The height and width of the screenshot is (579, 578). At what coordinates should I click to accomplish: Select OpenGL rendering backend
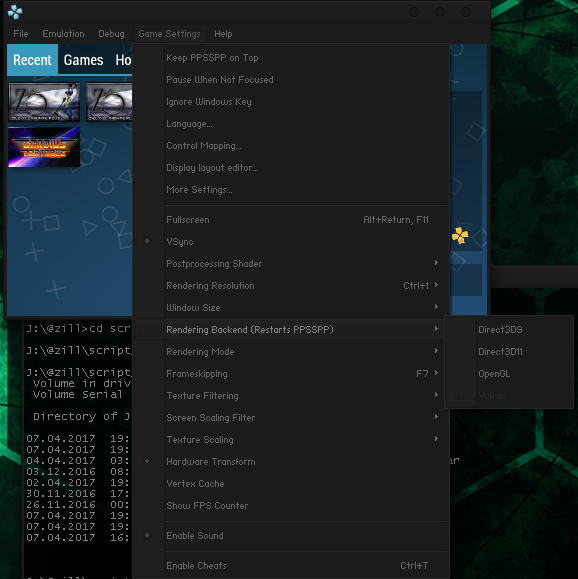[x=509, y=374]
